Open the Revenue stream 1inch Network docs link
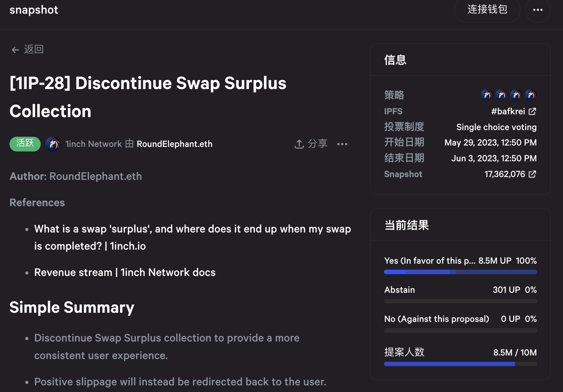The image size is (563, 392). pyautogui.click(x=125, y=272)
